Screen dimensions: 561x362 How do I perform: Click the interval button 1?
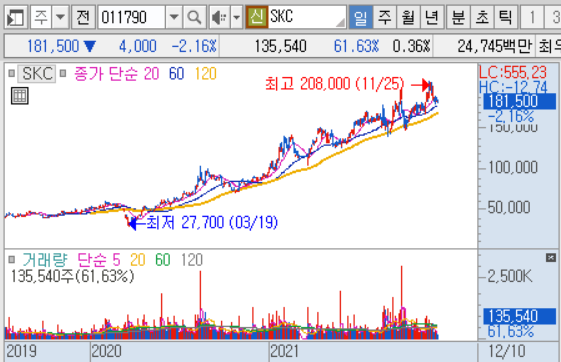(x=532, y=17)
